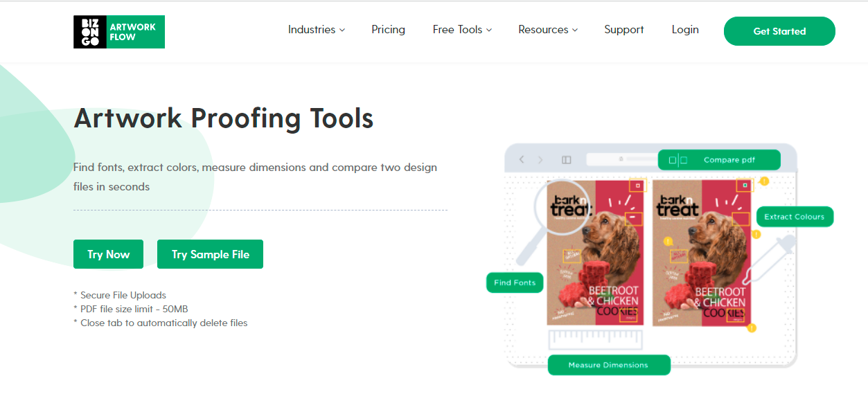The height and width of the screenshot is (394, 868).
Task: Expand the Industries menu chevron
Action: point(342,30)
